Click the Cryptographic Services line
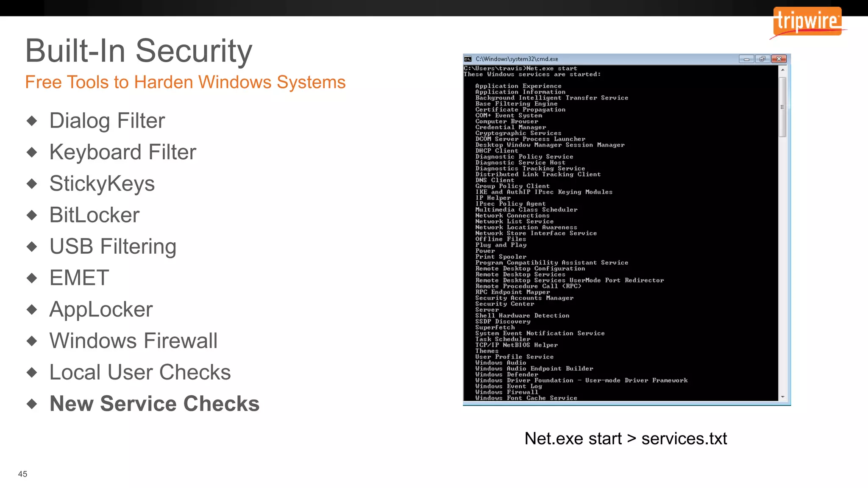868x488 pixels. pyautogui.click(x=518, y=133)
